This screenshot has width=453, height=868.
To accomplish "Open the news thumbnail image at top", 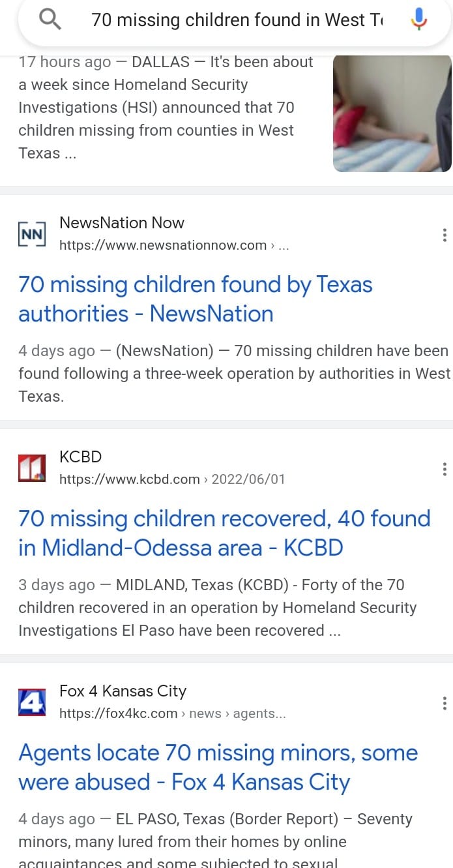I will point(392,113).
